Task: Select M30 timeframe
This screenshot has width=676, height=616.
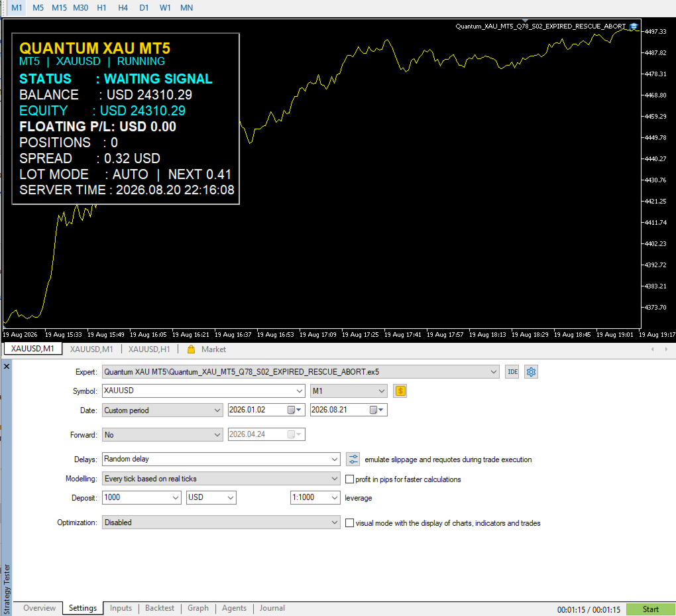Action: pyautogui.click(x=80, y=8)
